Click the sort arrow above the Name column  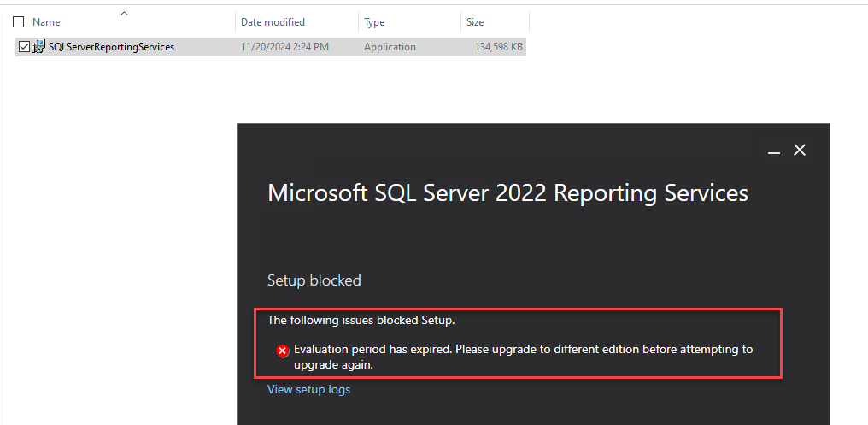[125, 13]
